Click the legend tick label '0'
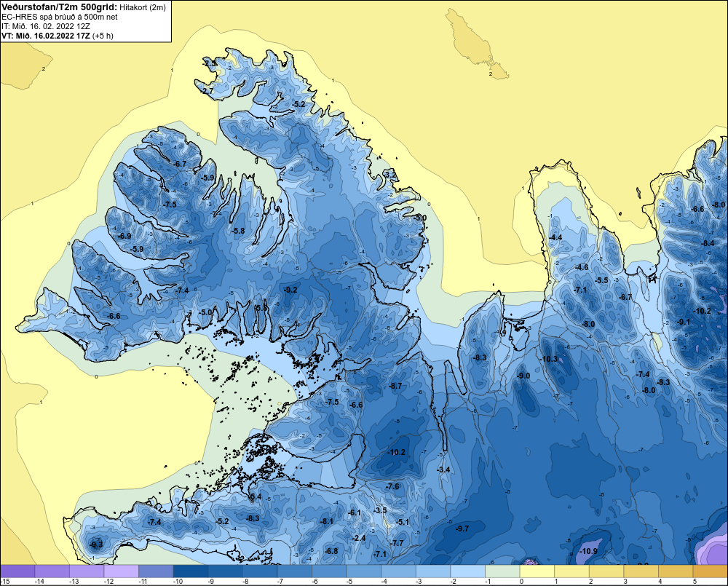Viewport: 728px width, 586px height. click(x=521, y=582)
